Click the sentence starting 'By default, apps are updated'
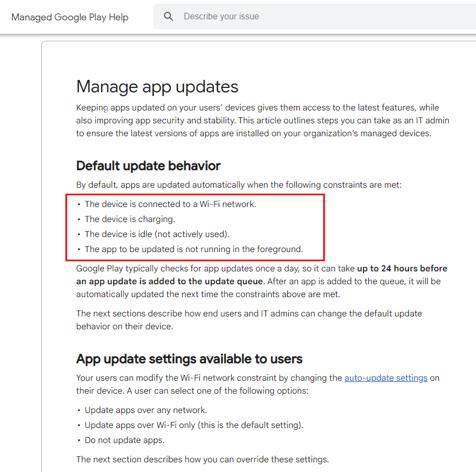 pyautogui.click(x=239, y=185)
